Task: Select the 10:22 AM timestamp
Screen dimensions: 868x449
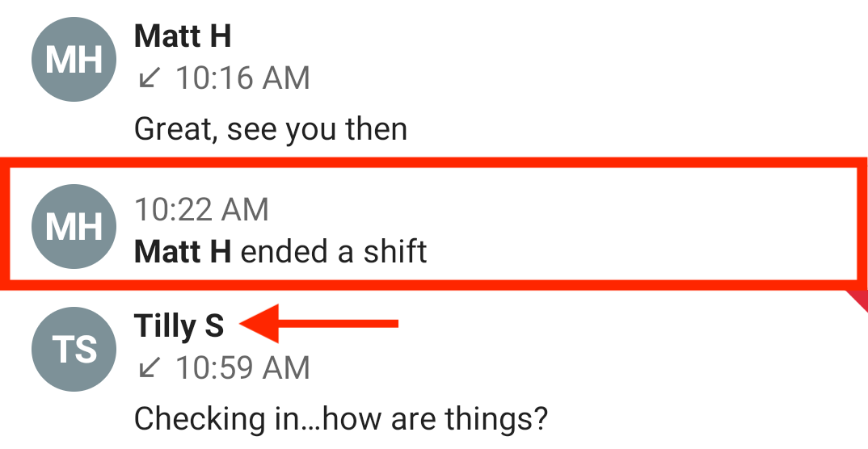Action: coord(201,210)
